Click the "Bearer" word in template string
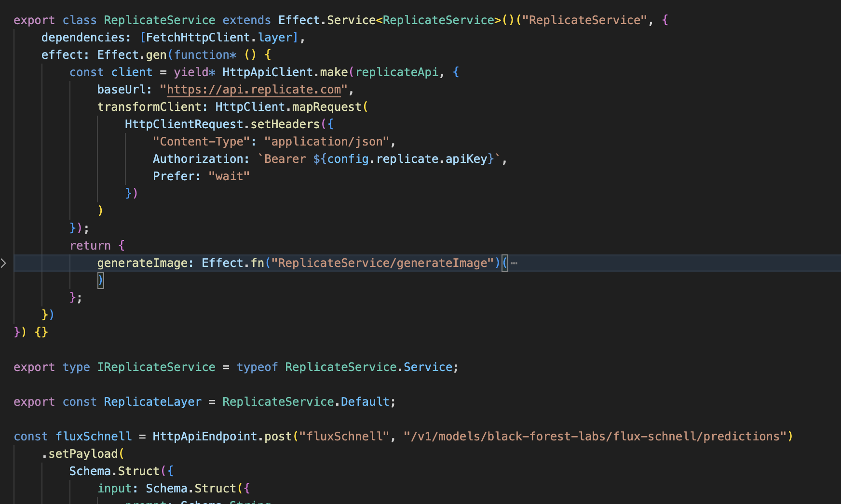841x504 pixels. (x=285, y=159)
